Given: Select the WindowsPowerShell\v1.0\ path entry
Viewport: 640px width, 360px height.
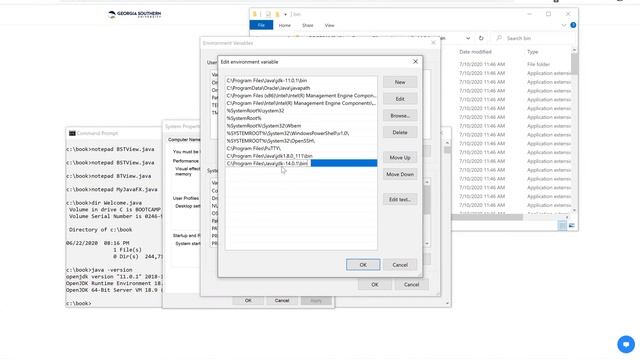Looking at the screenshot, I should [x=301, y=133].
